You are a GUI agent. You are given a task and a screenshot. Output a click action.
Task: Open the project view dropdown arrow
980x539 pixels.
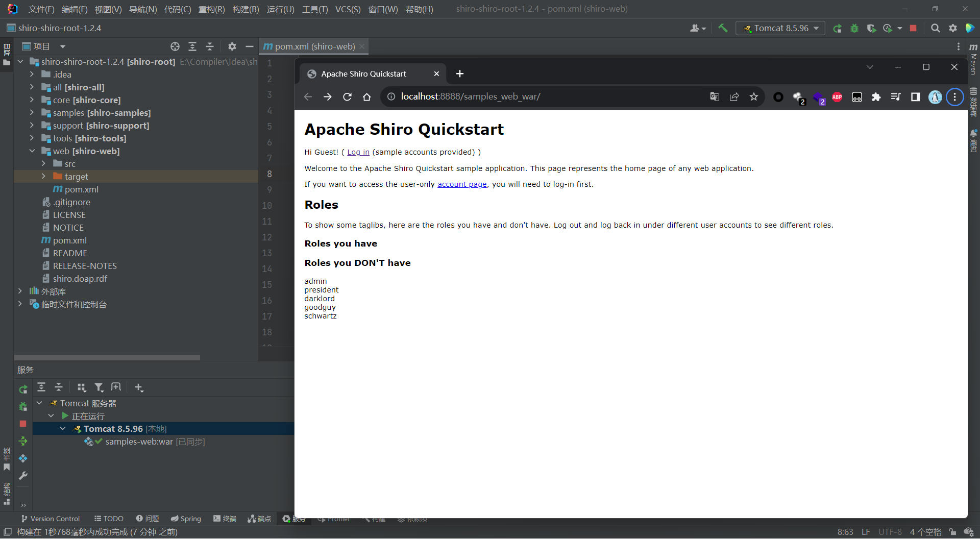(63, 46)
